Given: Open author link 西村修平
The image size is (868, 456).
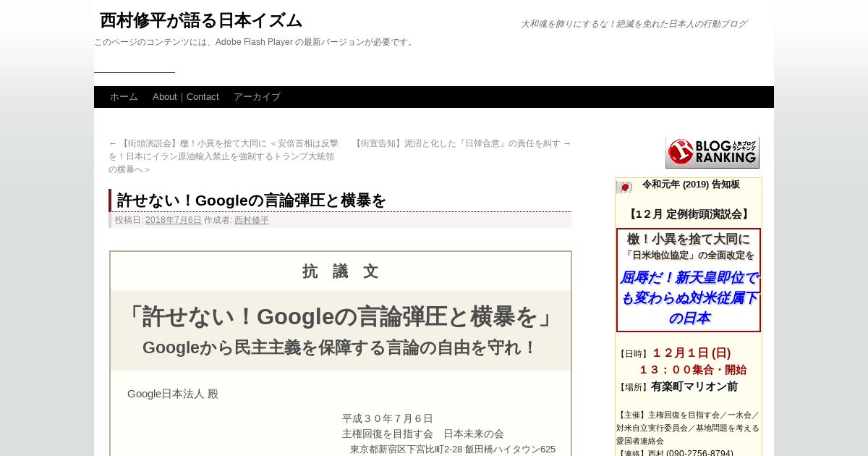Looking at the screenshot, I should click(252, 220).
